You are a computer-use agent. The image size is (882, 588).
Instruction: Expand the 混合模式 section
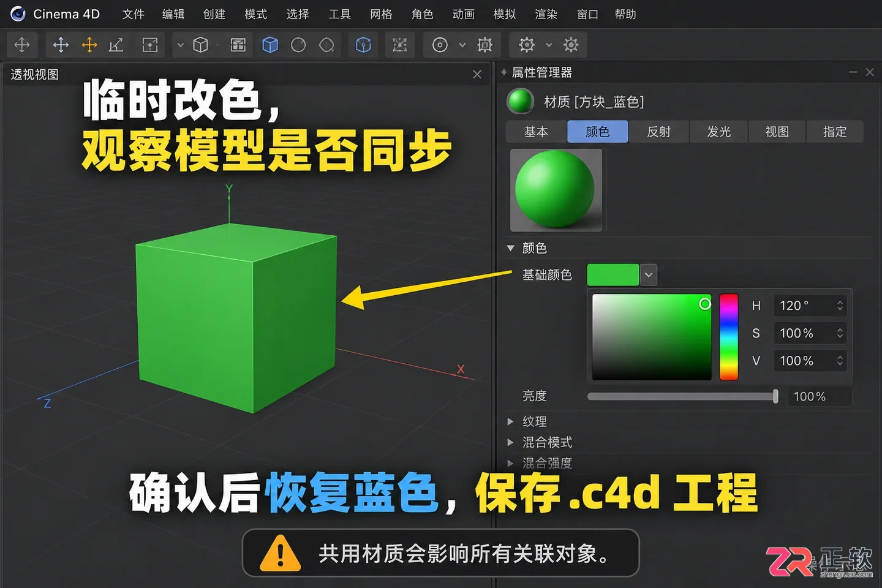510,442
